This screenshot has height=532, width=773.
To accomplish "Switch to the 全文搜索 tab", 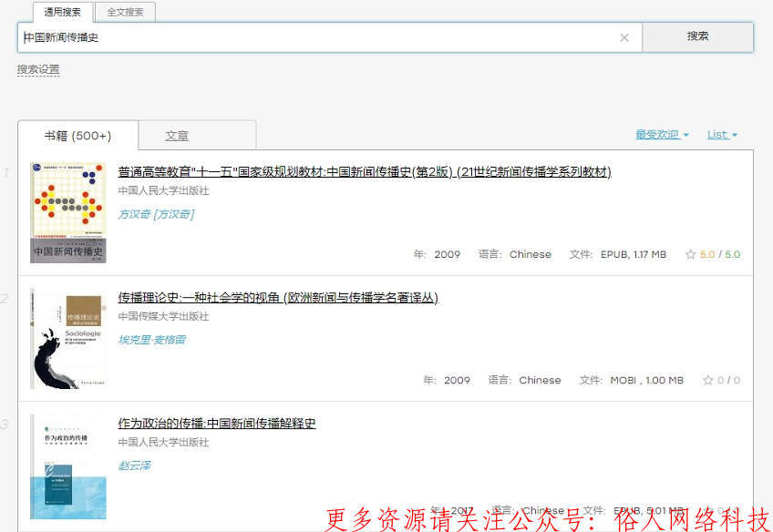I will click(125, 13).
